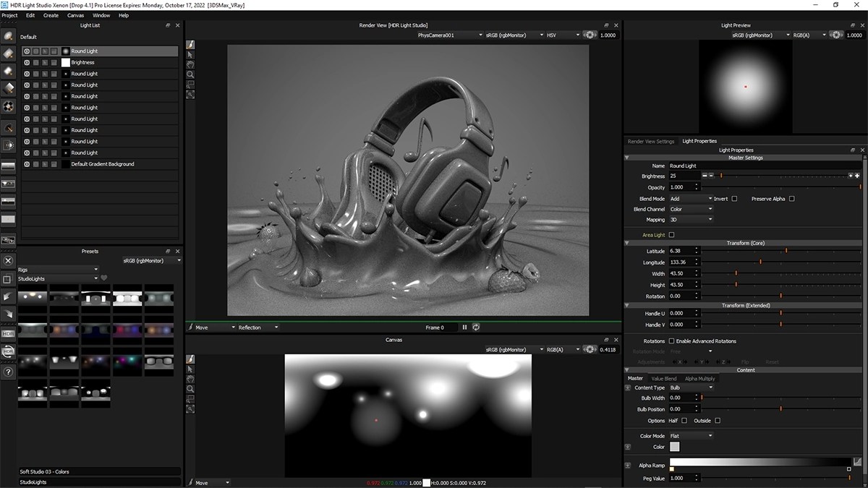Create a new Round Light from the left toolbar

(9, 36)
